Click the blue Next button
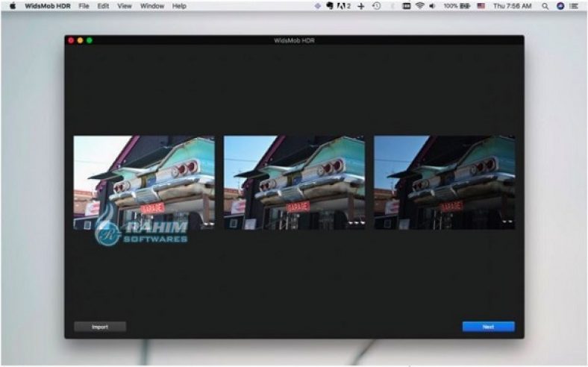588x367 pixels. [488, 327]
